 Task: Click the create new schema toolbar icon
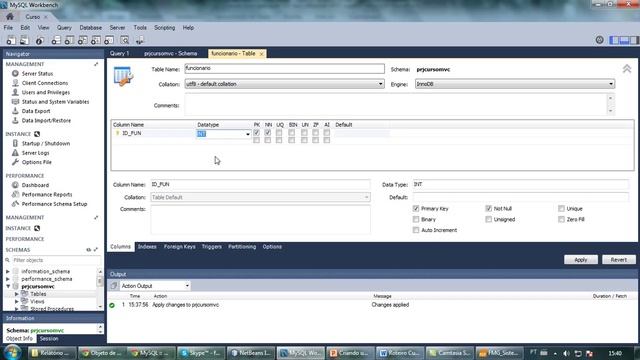coord(56,40)
